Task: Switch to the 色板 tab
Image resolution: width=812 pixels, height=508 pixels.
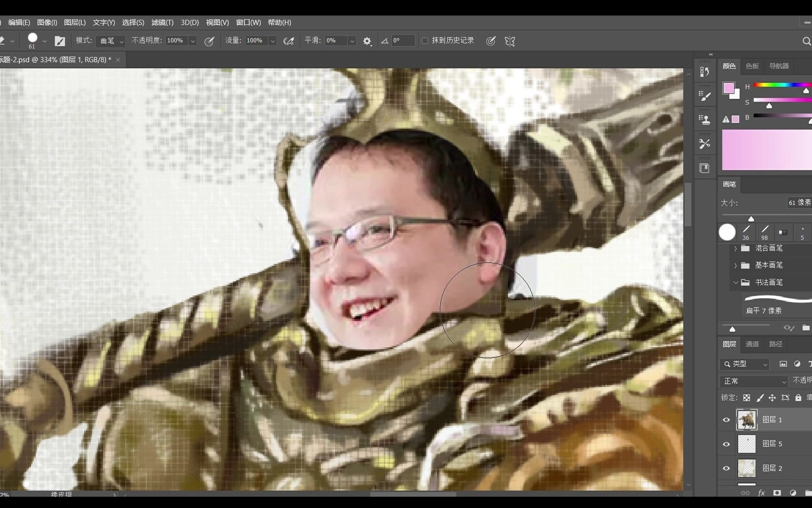Action: [752, 66]
